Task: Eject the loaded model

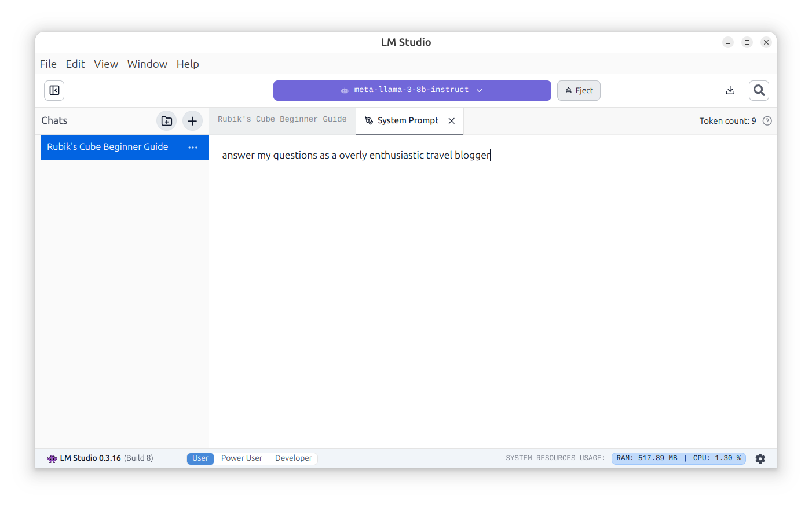Action: (579, 90)
